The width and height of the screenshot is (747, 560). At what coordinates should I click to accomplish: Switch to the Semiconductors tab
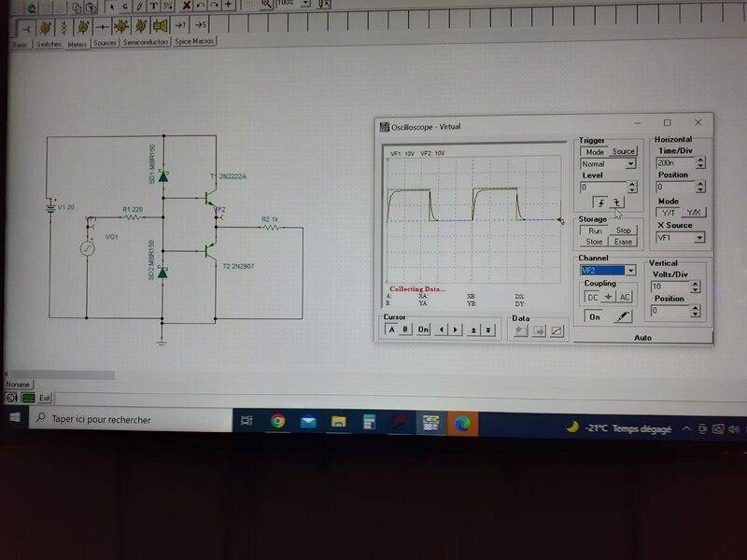[146, 43]
